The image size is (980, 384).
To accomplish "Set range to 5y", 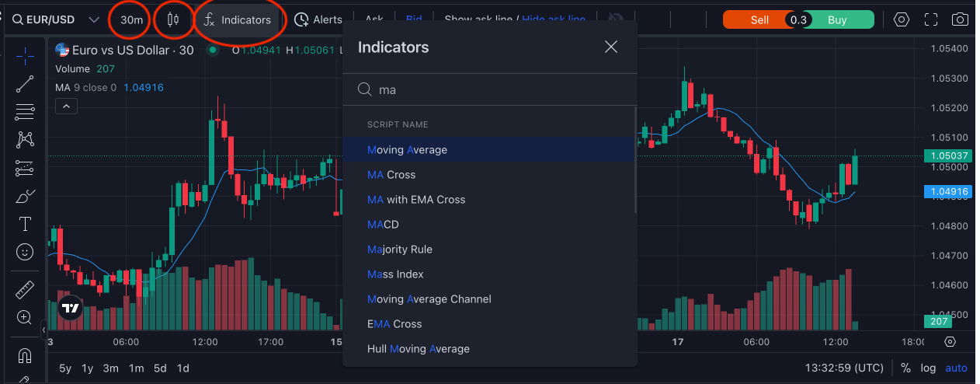I will click(65, 368).
